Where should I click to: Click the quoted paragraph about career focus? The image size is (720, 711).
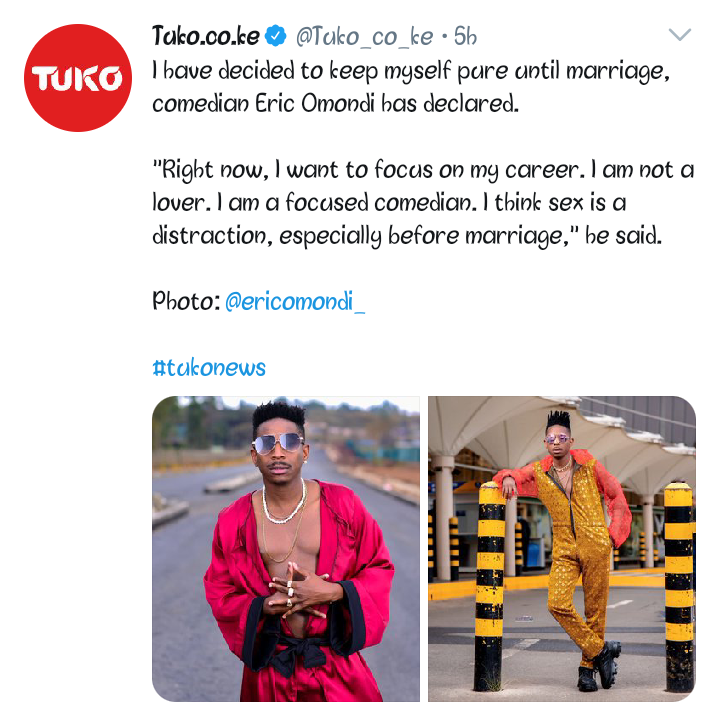tap(422, 203)
